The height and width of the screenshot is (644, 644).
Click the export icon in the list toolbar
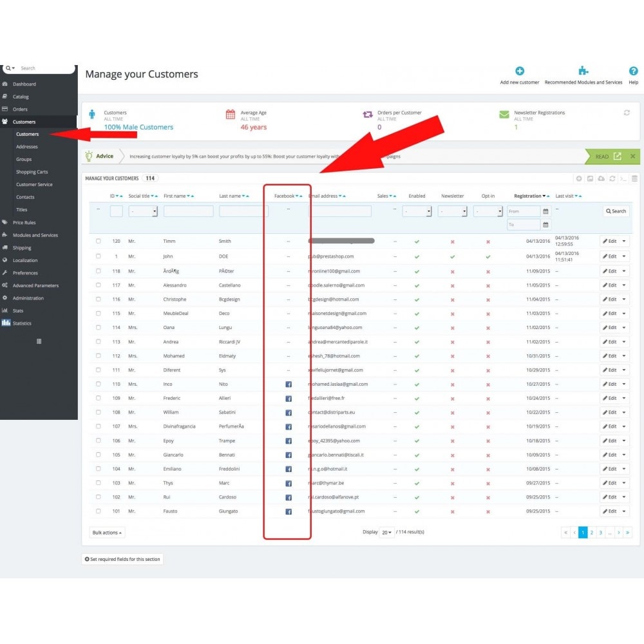tap(590, 178)
